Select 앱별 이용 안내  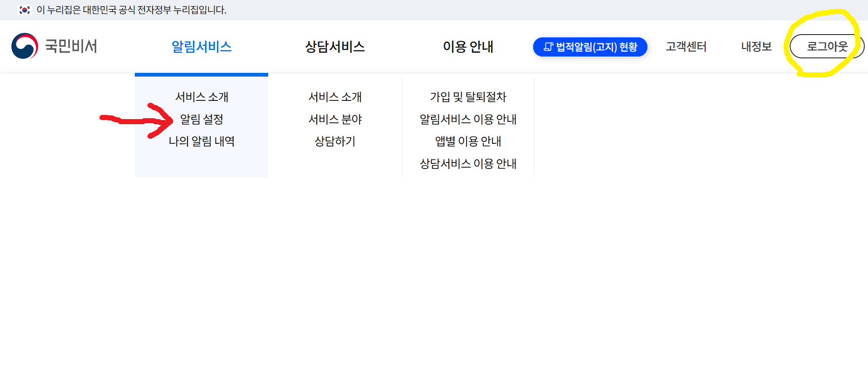[x=468, y=141]
